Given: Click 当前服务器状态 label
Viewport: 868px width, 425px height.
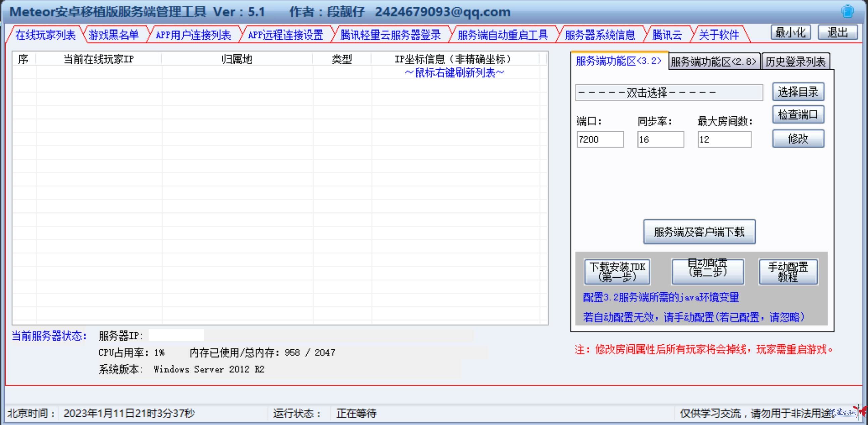Looking at the screenshot, I should click(50, 336).
